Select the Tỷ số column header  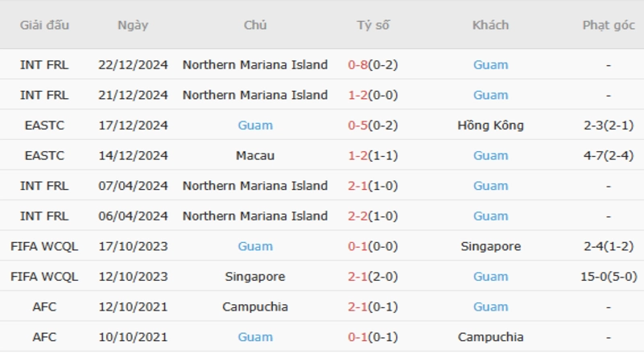click(373, 25)
